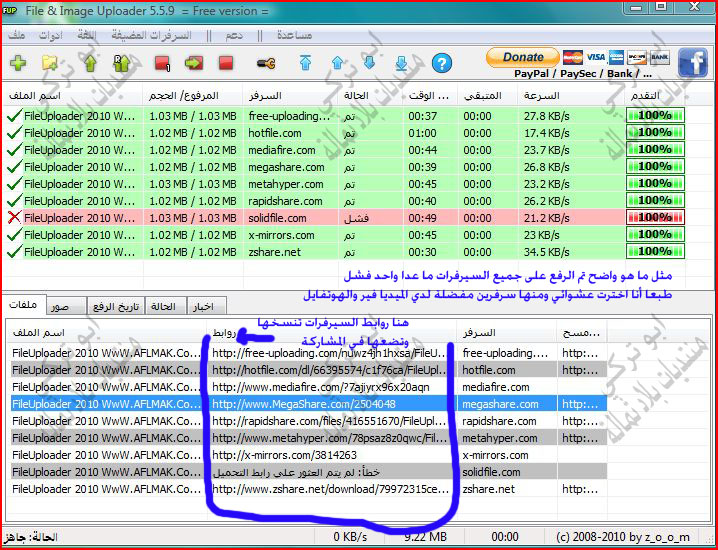The image size is (718, 550).
Task: Open the Facebook icon in the toolbar
Action: tap(693, 62)
